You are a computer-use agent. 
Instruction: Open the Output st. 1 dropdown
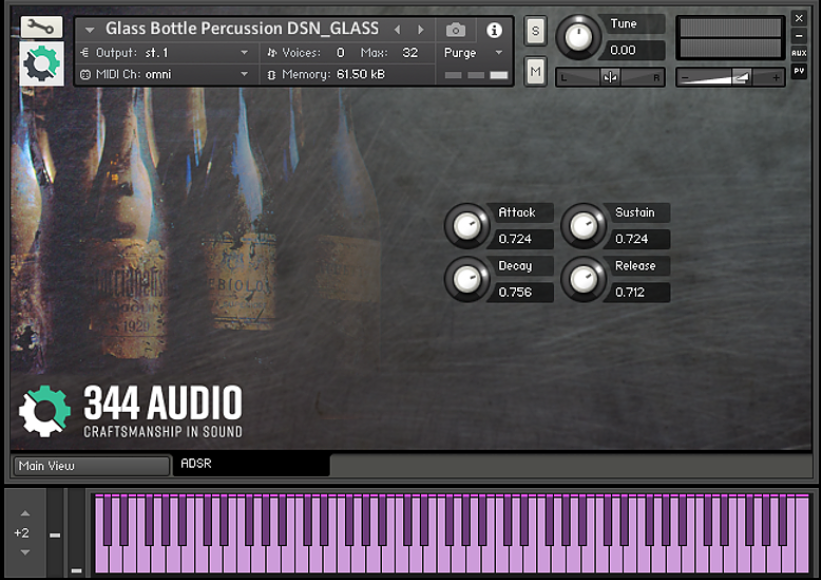click(244, 52)
